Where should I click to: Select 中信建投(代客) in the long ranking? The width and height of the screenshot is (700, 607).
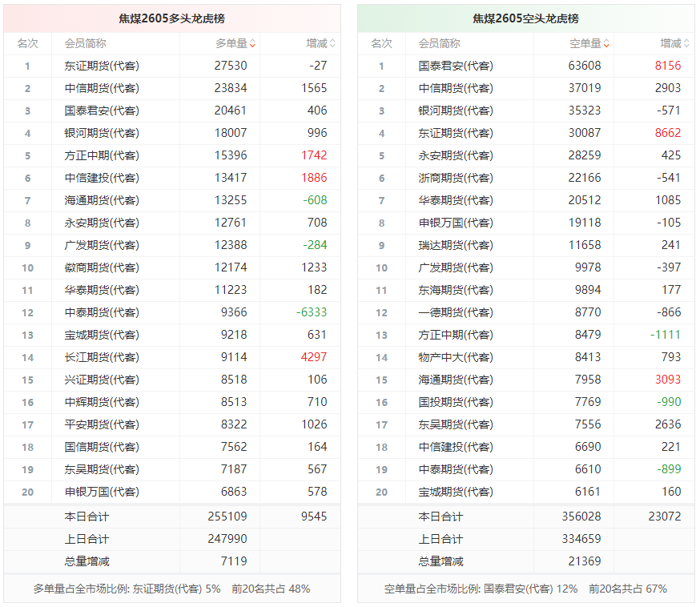click(102, 178)
